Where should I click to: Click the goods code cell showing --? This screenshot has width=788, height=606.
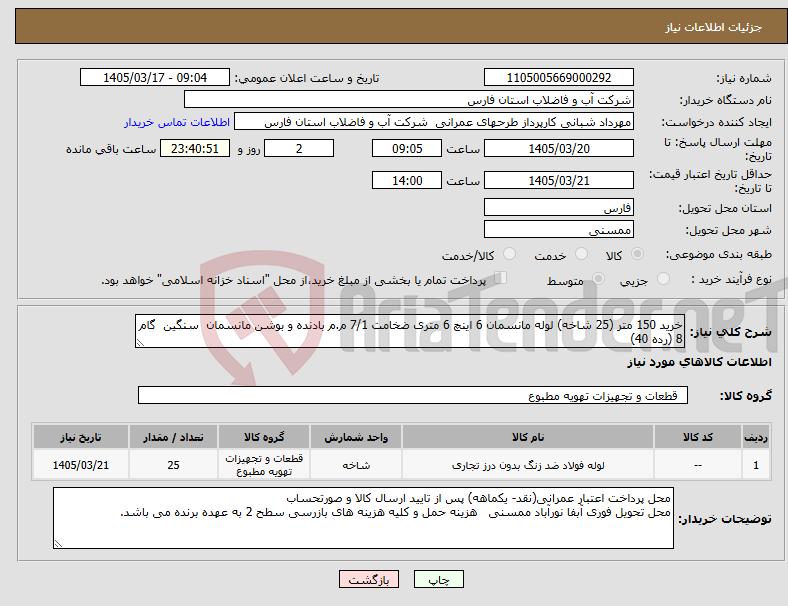point(698,465)
